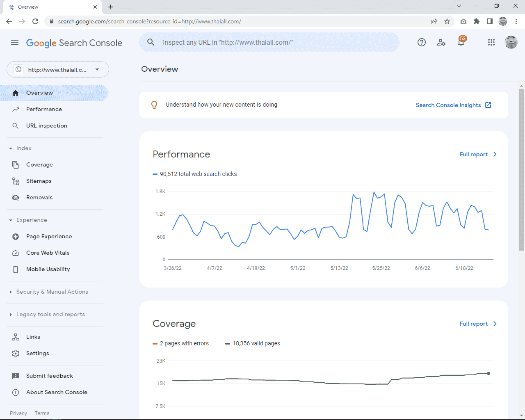Open the notifications bell with 53 alerts
Screen dimensions: 525x420
click(461, 42)
